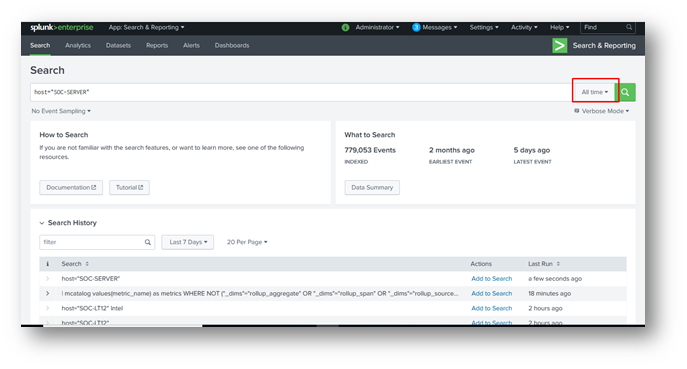Click the "a few seconds ago" cell
Viewport: 687px width, 369px height.
pos(555,279)
